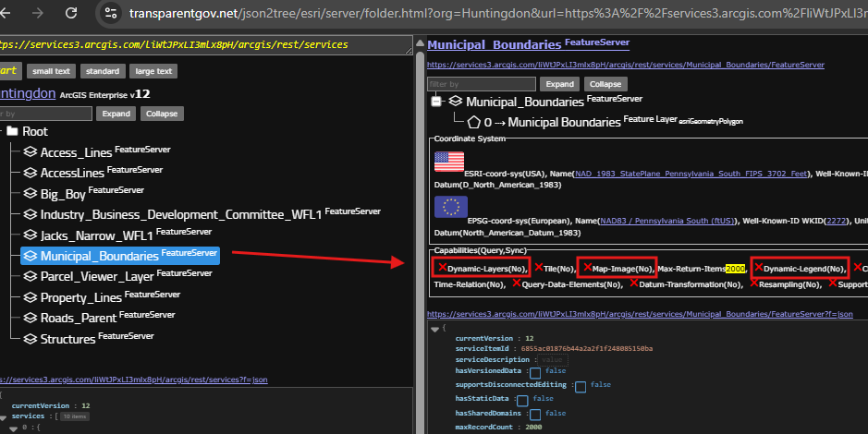Toggle the supportsDisconnectedEditing checkbox

[581, 387]
